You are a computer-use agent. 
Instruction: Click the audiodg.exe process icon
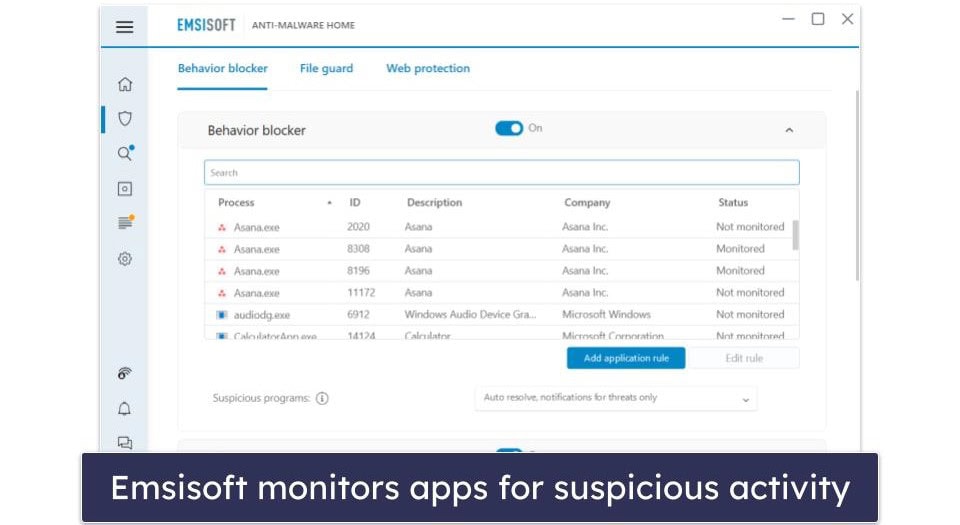222,315
